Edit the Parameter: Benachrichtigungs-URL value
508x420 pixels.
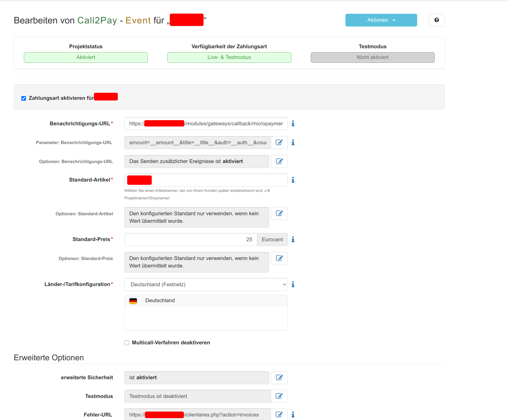tap(279, 142)
